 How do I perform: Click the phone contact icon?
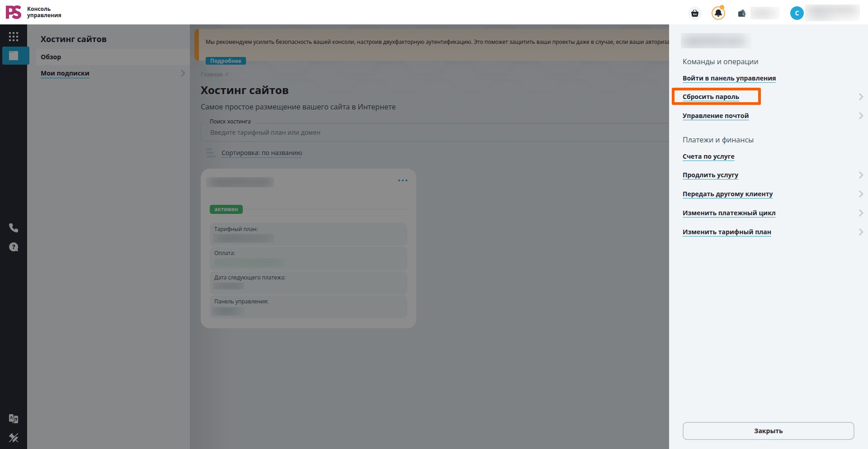tap(14, 228)
